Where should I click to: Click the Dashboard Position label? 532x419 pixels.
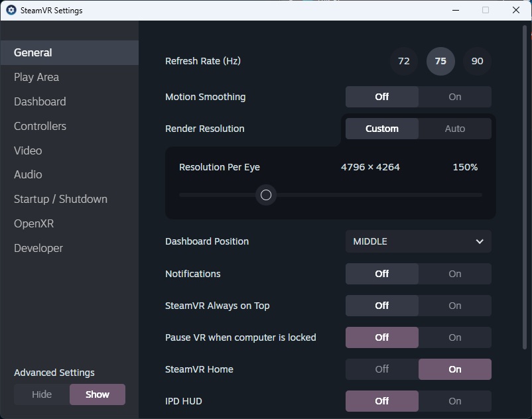(207, 241)
